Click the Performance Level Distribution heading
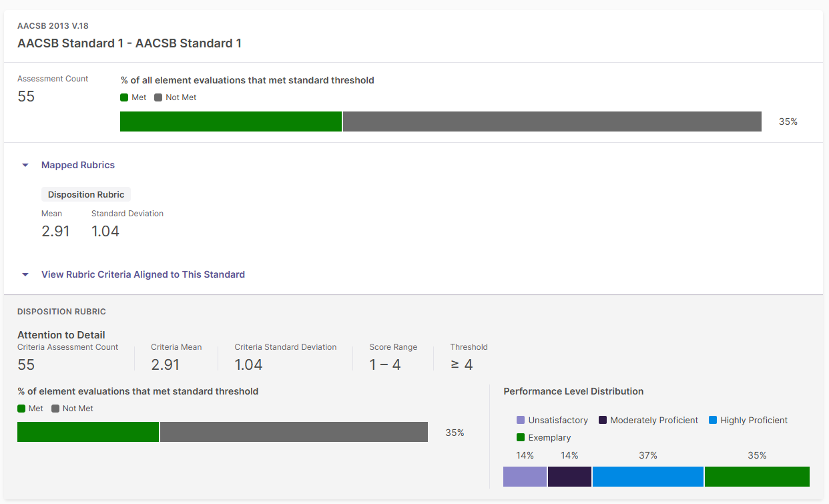 click(573, 391)
